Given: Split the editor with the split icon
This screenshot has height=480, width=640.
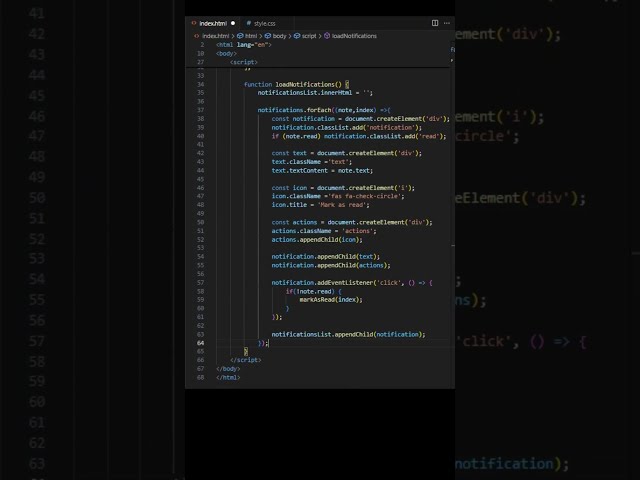Looking at the screenshot, I should click(x=435, y=23).
